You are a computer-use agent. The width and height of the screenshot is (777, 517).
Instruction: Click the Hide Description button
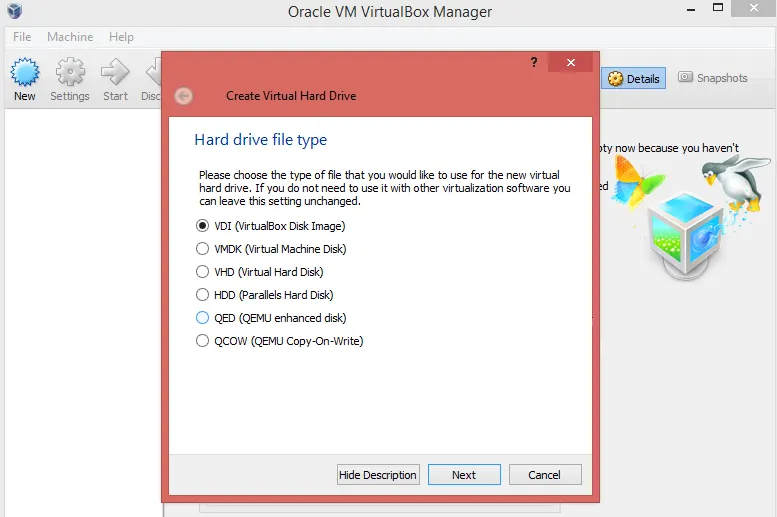pos(378,475)
